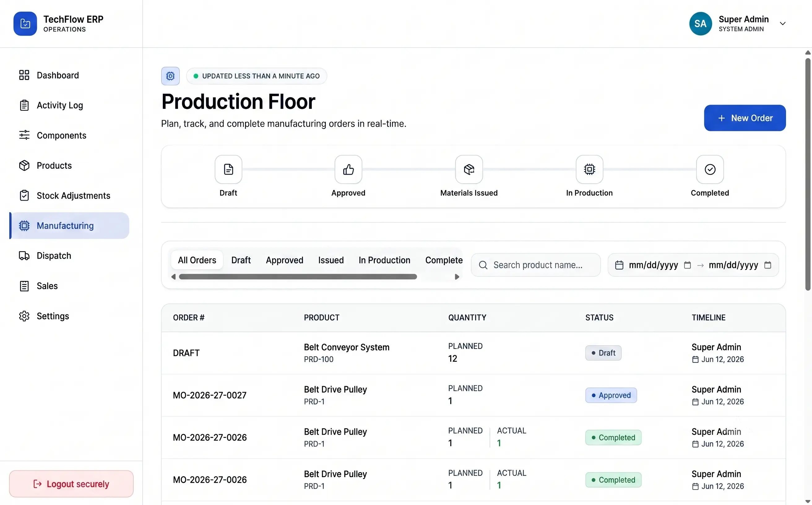Image resolution: width=812 pixels, height=505 pixels.
Task: Click the Settings gear icon
Action: point(24,316)
